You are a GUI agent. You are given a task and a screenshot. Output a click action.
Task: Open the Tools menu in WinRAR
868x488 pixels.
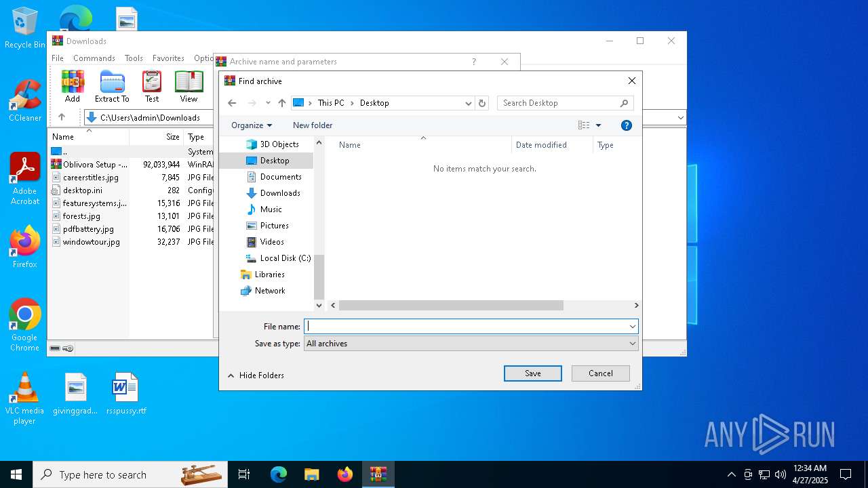[x=134, y=58]
